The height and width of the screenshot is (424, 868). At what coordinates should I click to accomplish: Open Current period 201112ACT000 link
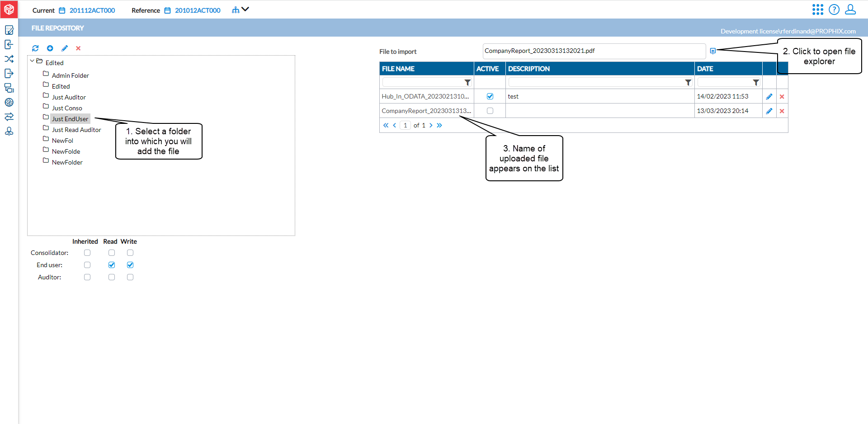point(92,10)
